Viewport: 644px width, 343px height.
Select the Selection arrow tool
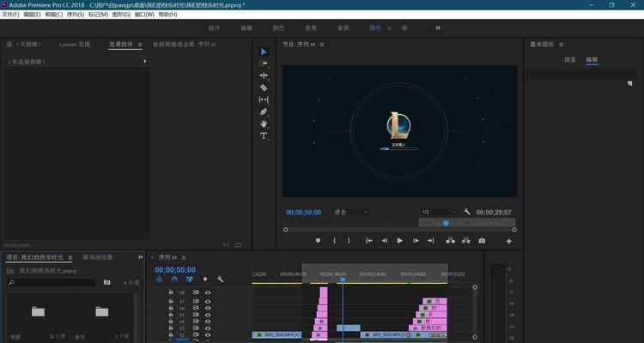click(264, 51)
